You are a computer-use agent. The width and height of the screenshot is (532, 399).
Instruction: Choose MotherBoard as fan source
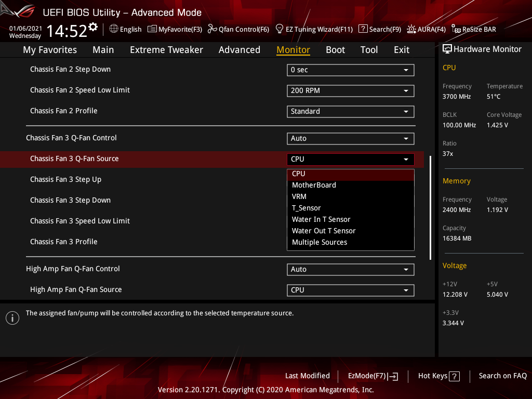(351, 185)
